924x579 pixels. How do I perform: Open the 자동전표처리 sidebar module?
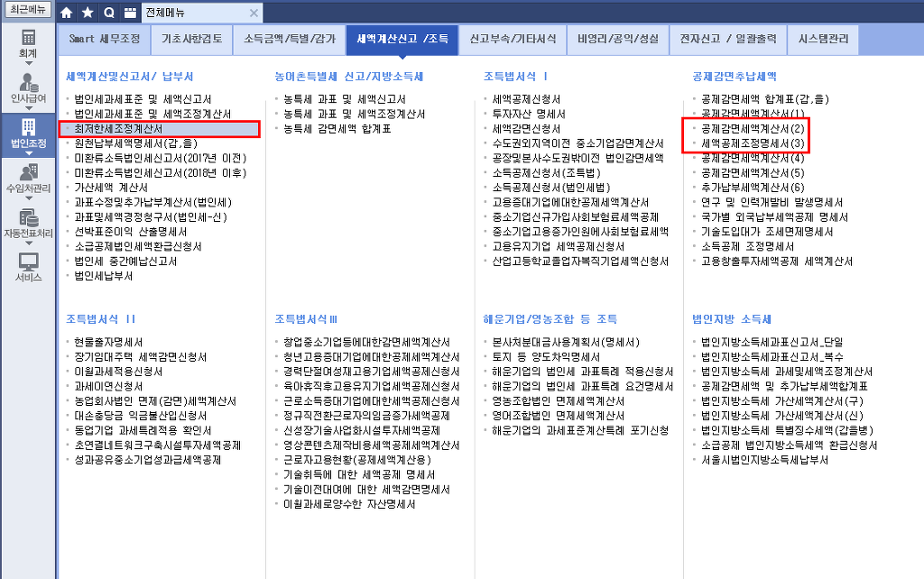[x=28, y=224]
